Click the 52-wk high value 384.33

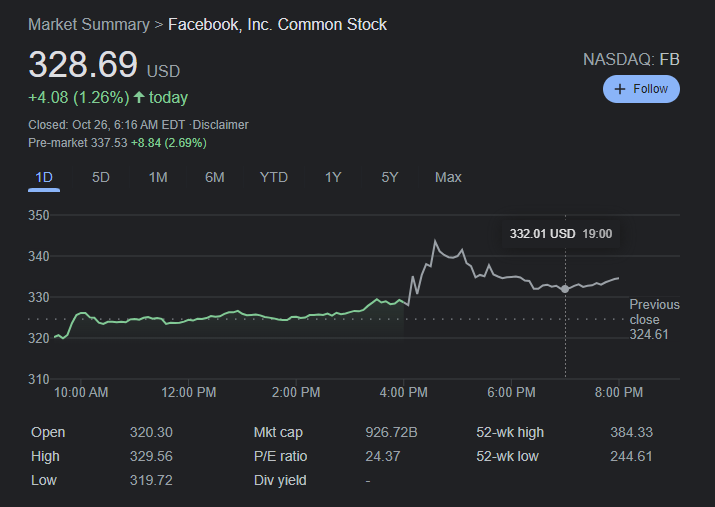point(632,432)
